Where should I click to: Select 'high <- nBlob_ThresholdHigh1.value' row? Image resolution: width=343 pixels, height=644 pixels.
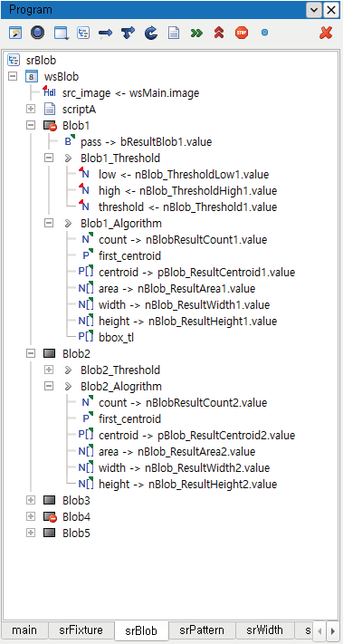[x=187, y=191]
